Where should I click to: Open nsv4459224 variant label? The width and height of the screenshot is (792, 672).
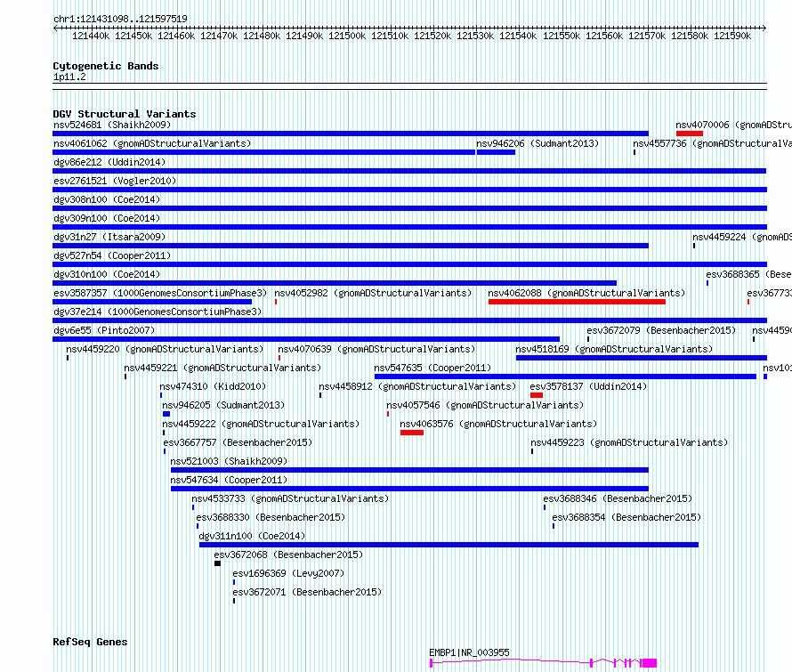tap(742, 237)
